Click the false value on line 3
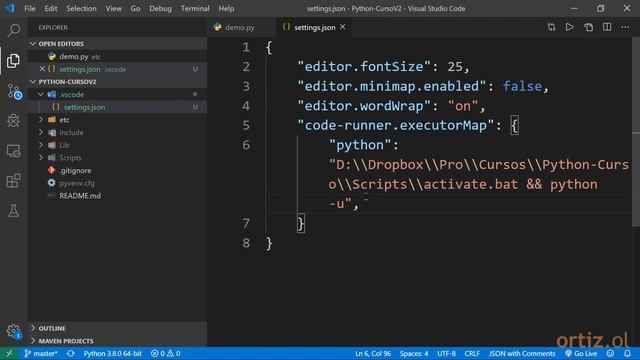Screen dimensions: 640x360 coord(522,86)
